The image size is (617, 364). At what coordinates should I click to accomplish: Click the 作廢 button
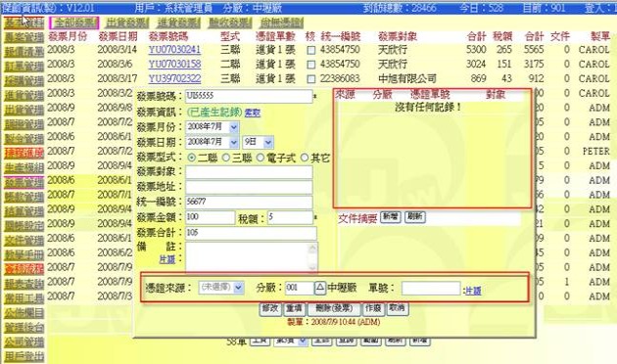pos(373,308)
